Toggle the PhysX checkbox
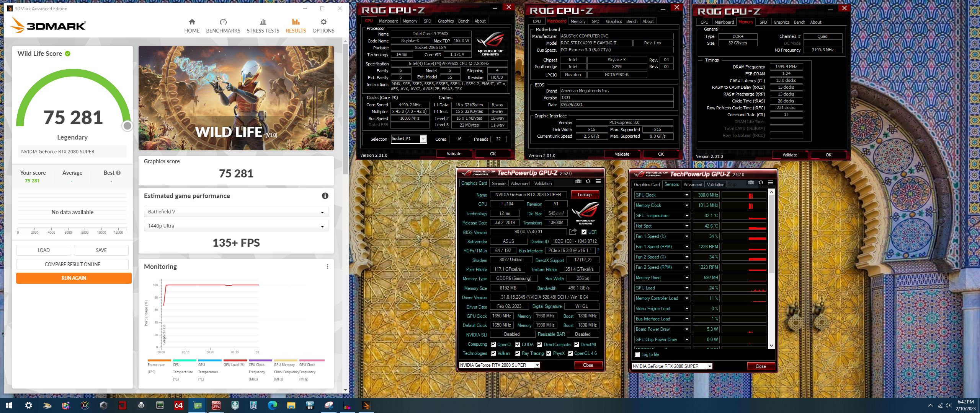This screenshot has width=980, height=413. (x=549, y=353)
